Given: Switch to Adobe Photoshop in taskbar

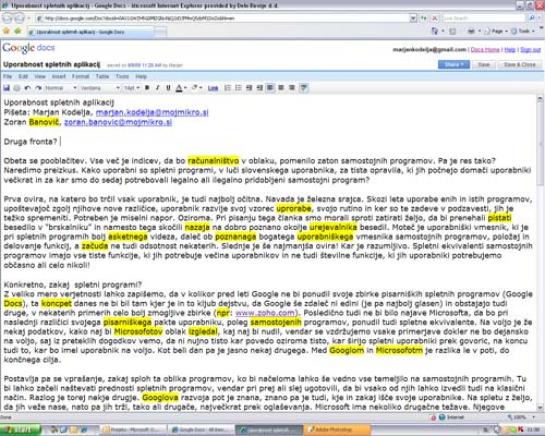Looking at the screenshot, I should coord(337,430).
